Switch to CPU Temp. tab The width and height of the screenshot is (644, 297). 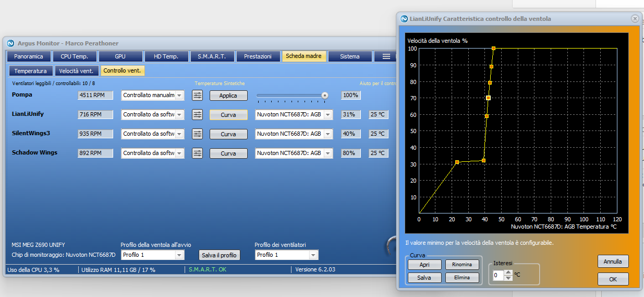coord(75,56)
